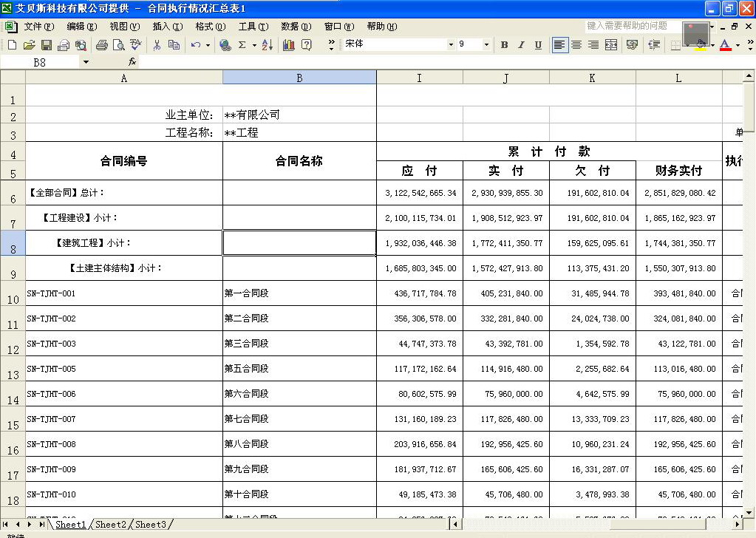Toggle Underline formatting

[x=538, y=45]
